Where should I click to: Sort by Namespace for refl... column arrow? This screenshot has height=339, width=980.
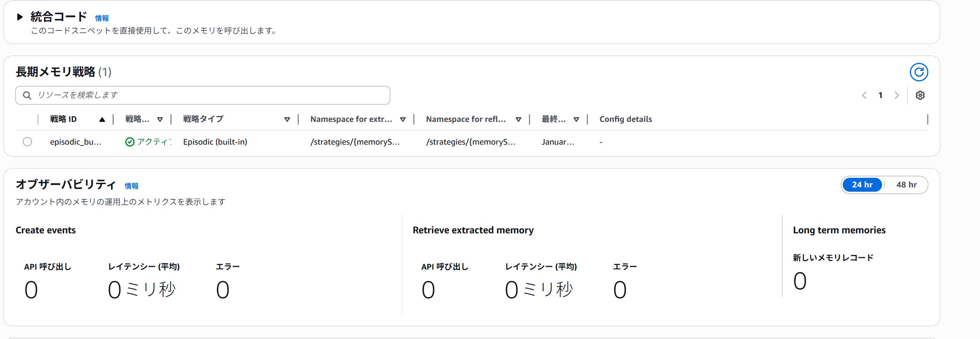coord(518,120)
